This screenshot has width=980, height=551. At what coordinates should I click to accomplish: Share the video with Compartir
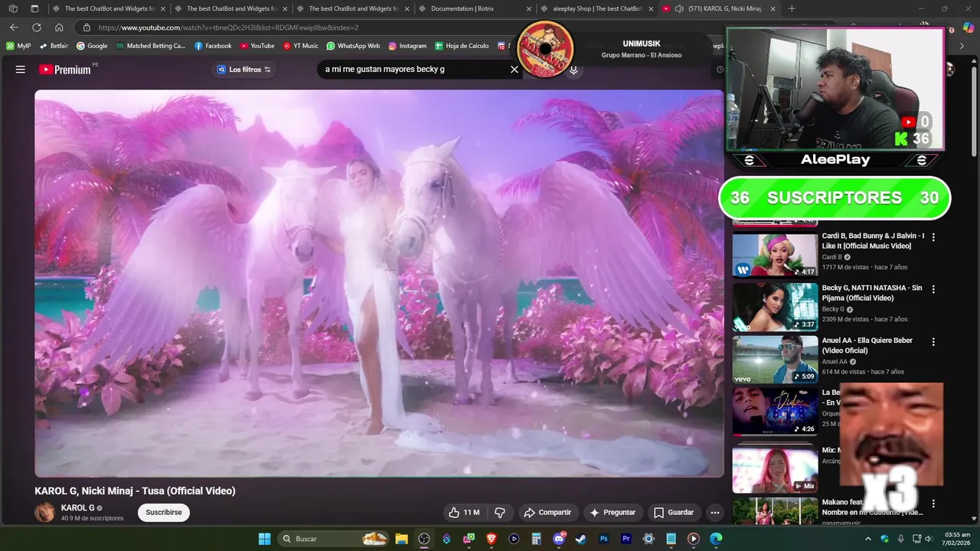pyautogui.click(x=547, y=513)
